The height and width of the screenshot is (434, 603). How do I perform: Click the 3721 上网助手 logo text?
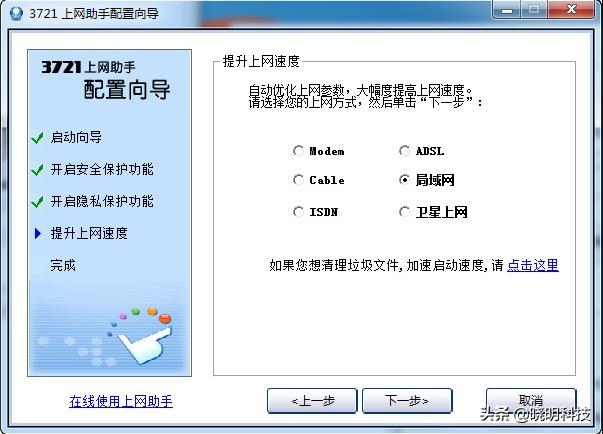tap(88, 67)
